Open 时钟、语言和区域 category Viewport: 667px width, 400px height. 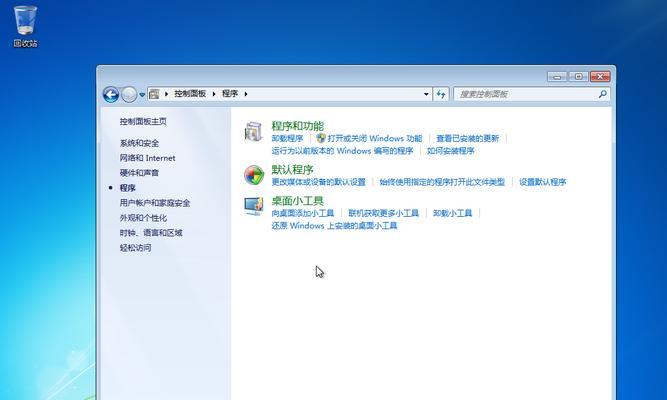(x=151, y=233)
